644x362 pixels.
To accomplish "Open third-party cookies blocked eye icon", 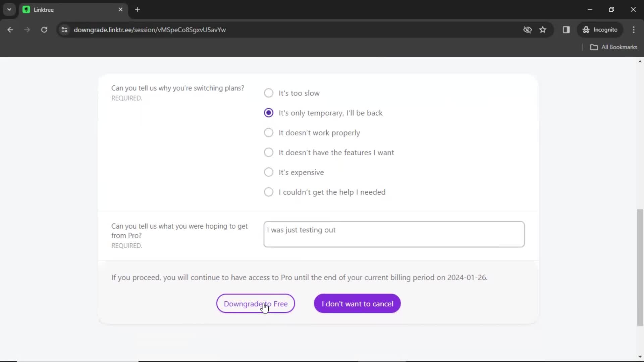I will pos(527,30).
